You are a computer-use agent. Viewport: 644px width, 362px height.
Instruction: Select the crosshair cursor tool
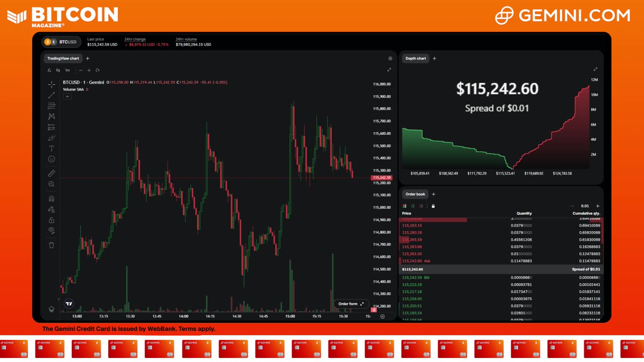click(51, 84)
